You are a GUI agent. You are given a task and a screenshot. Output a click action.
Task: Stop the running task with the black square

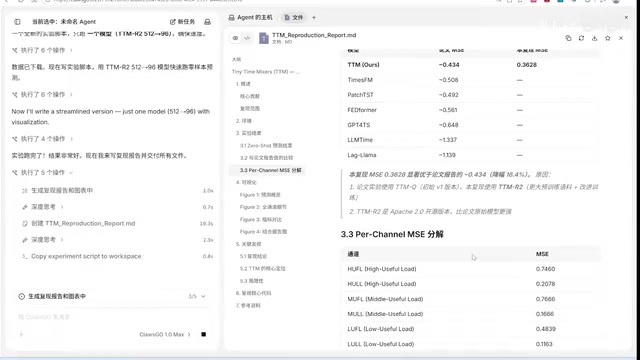(203, 334)
